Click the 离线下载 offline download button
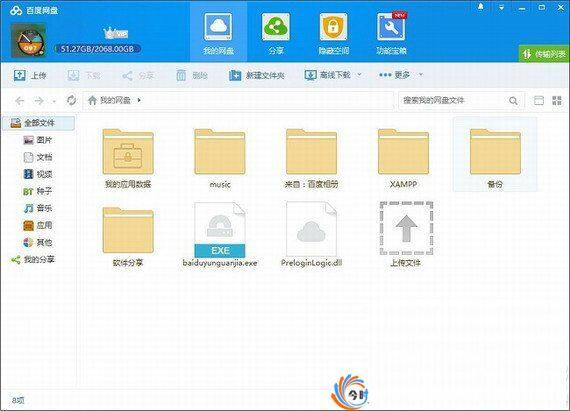The image size is (570, 411). coord(327,75)
